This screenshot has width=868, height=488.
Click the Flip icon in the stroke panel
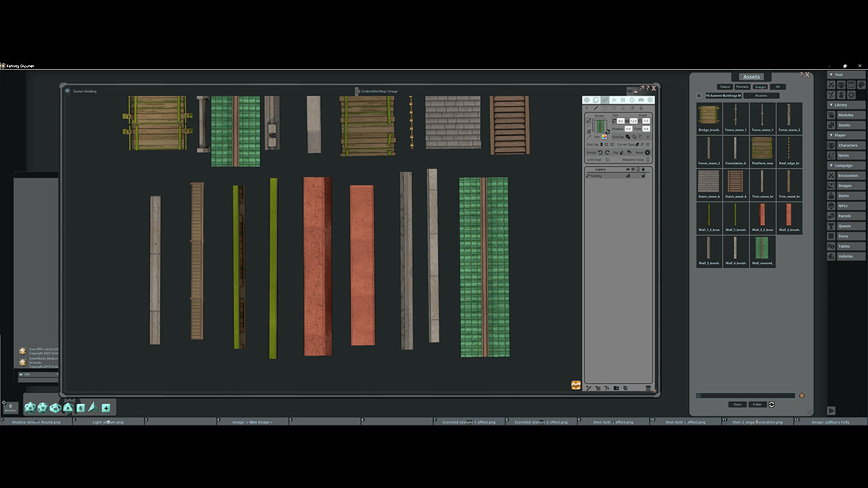pyautogui.click(x=622, y=152)
